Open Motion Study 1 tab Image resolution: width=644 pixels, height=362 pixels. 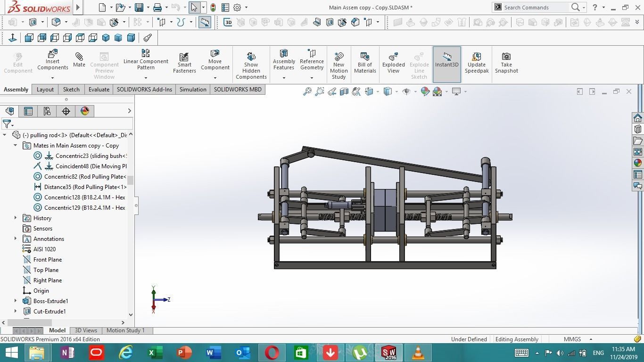[125, 330]
